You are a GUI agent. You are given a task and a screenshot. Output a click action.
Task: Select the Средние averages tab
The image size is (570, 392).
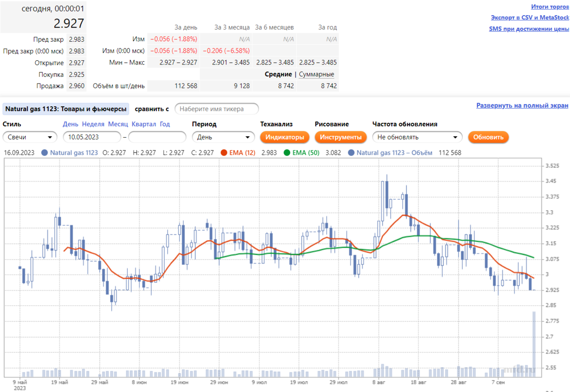coord(278,74)
